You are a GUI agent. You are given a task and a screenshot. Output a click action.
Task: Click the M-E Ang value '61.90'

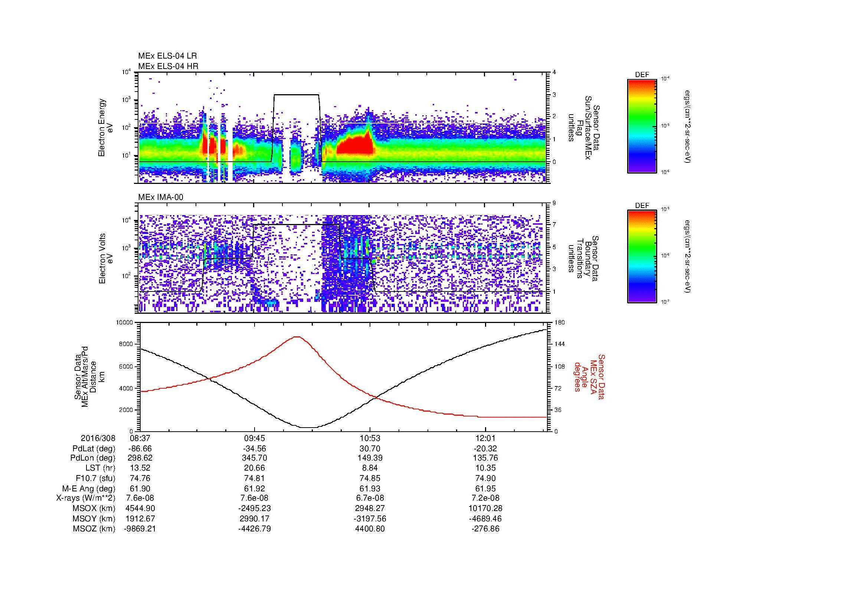click(140, 488)
